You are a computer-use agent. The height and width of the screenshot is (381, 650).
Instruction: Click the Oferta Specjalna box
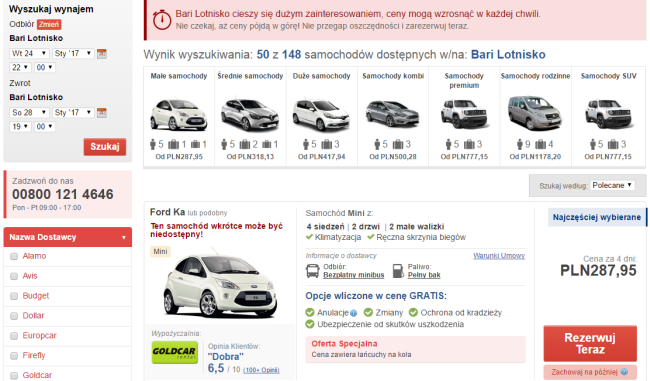(415, 349)
